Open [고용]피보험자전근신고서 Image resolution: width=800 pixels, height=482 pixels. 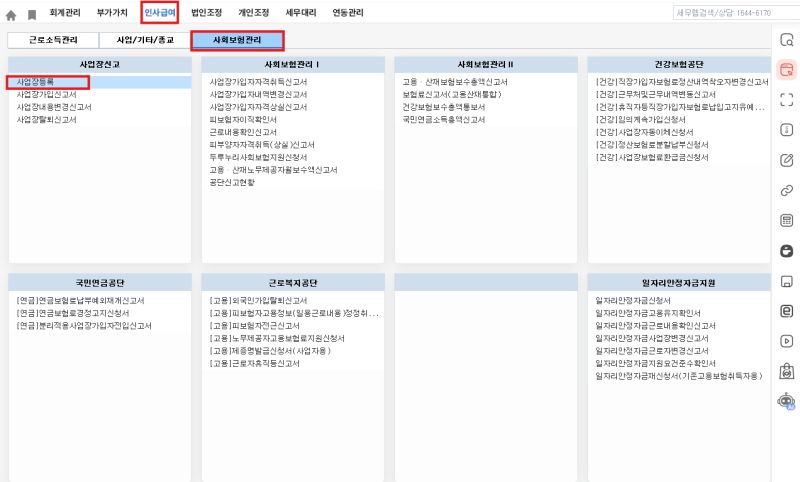254,326
